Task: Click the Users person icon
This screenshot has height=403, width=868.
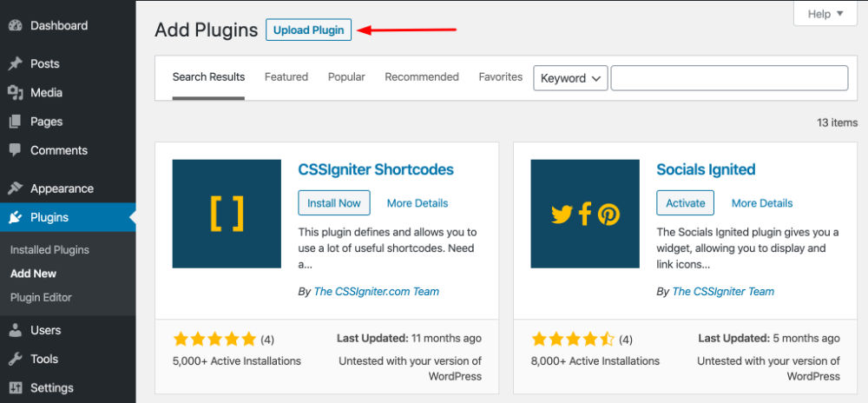Action: [16, 330]
